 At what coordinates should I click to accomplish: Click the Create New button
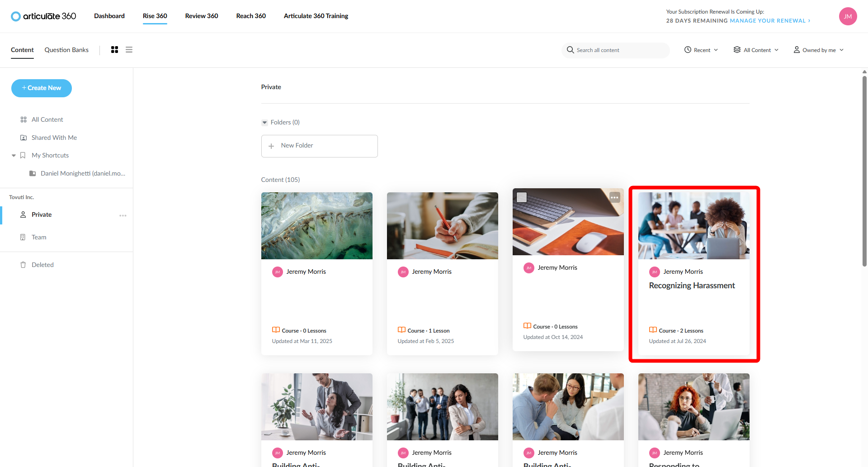[42, 88]
